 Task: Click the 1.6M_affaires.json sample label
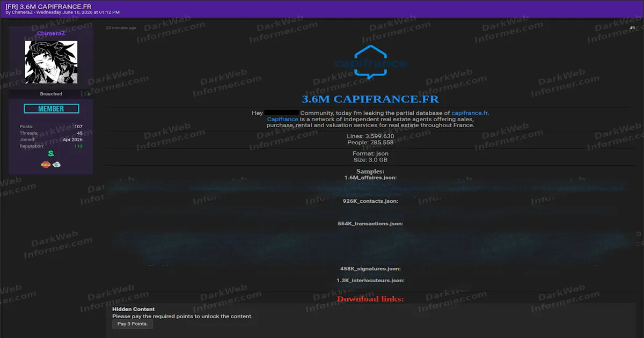[x=370, y=178]
